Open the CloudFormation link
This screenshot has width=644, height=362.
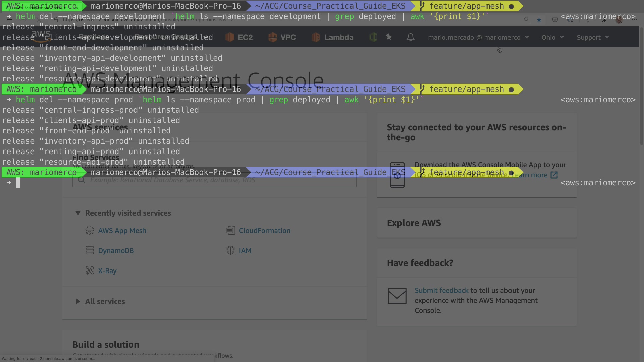click(265, 231)
